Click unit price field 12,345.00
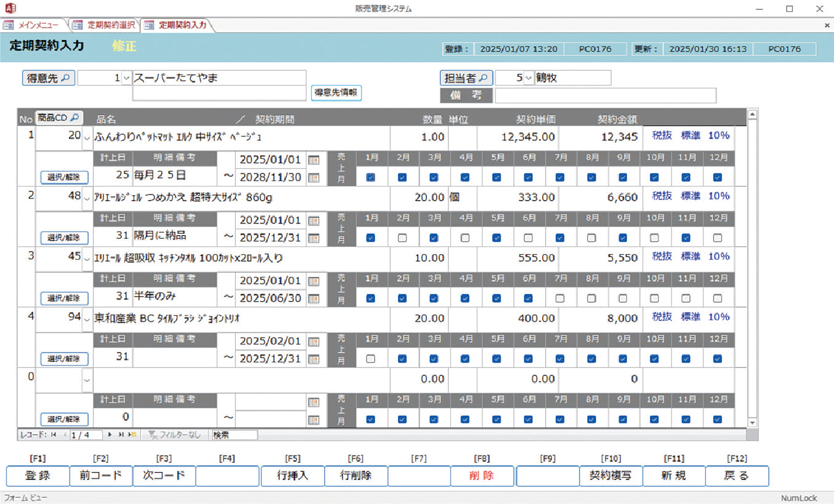 point(517,137)
